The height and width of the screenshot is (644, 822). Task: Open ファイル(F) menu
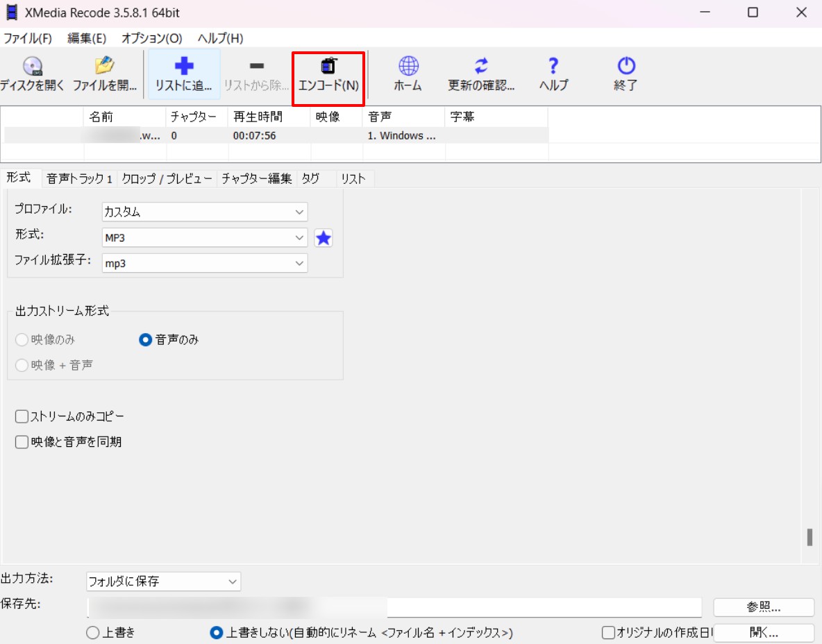pyautogui.click(x=28, y=38)
